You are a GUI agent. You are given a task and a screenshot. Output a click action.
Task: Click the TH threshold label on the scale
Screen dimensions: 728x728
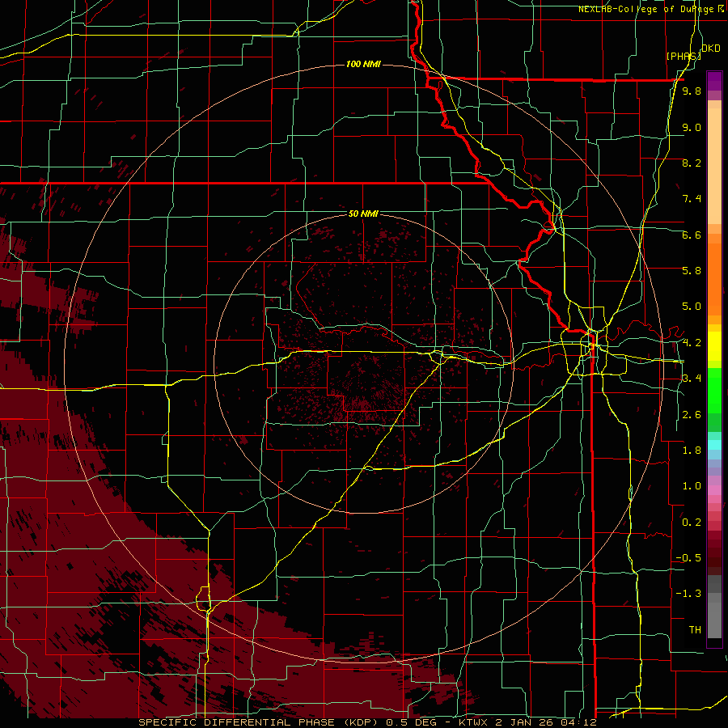[x=695, y=630]
